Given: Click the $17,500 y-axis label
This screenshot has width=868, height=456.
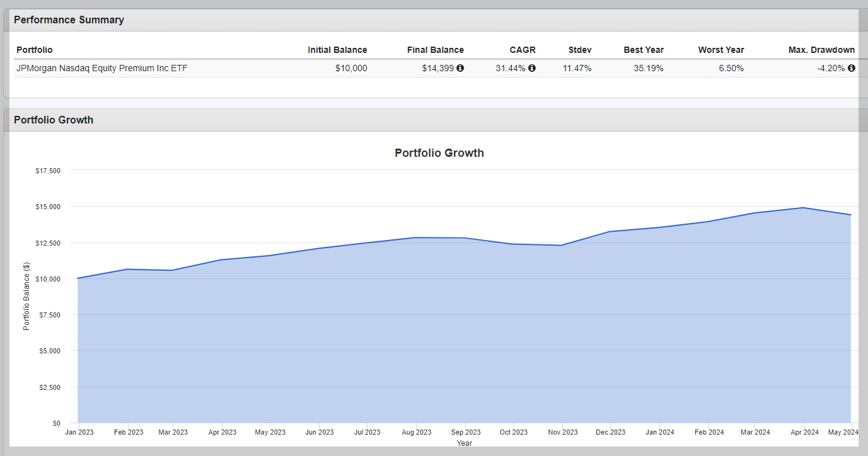Looking at the screenshot, I should pyautogui.click(x=48, y=171).
